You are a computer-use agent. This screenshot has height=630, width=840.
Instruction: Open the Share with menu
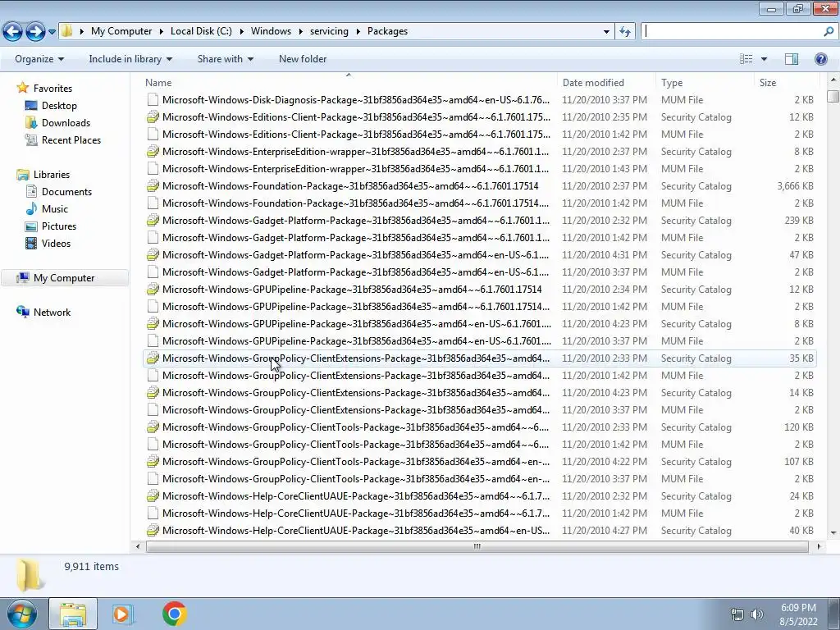pos(225,59)
